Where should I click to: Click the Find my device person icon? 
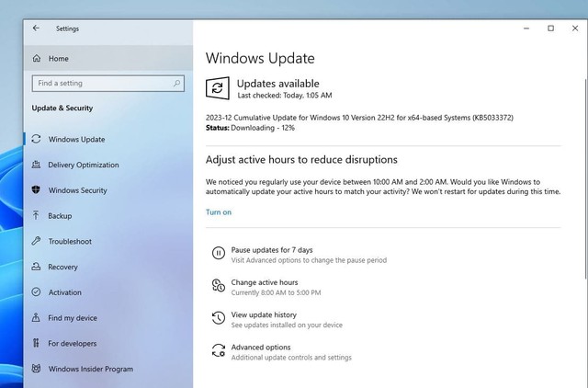(x=36, y=317)
